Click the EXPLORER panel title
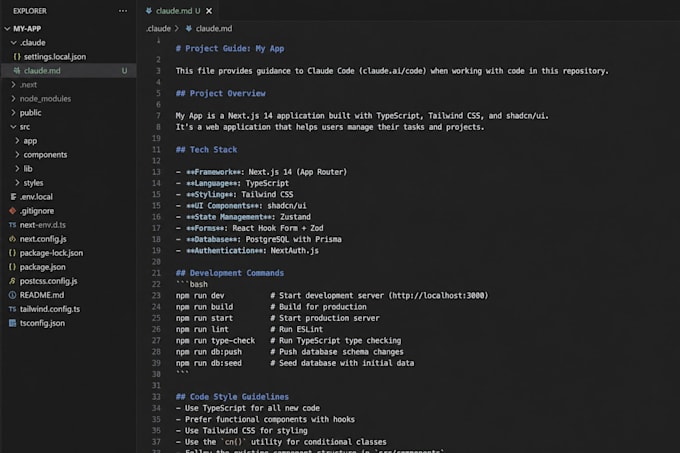 29,11
